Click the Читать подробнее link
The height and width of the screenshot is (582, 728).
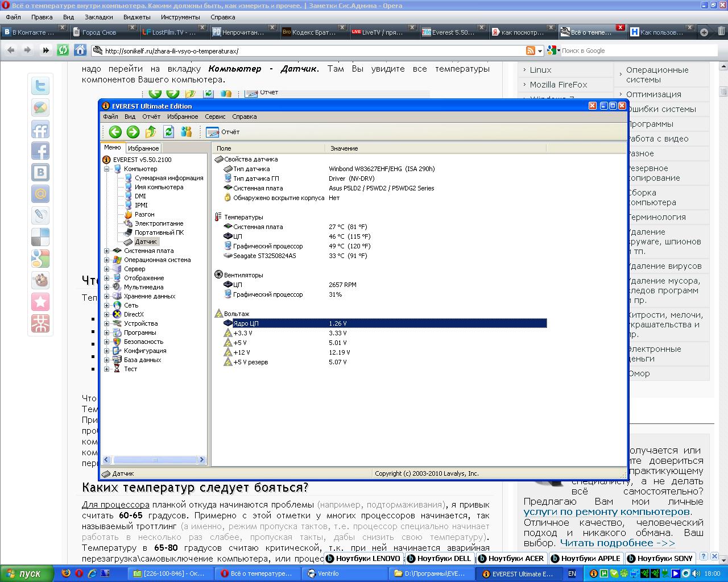click(617, 543)
